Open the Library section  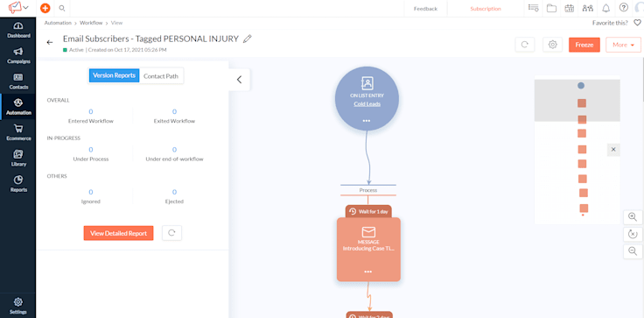click(x=18, y=159)
